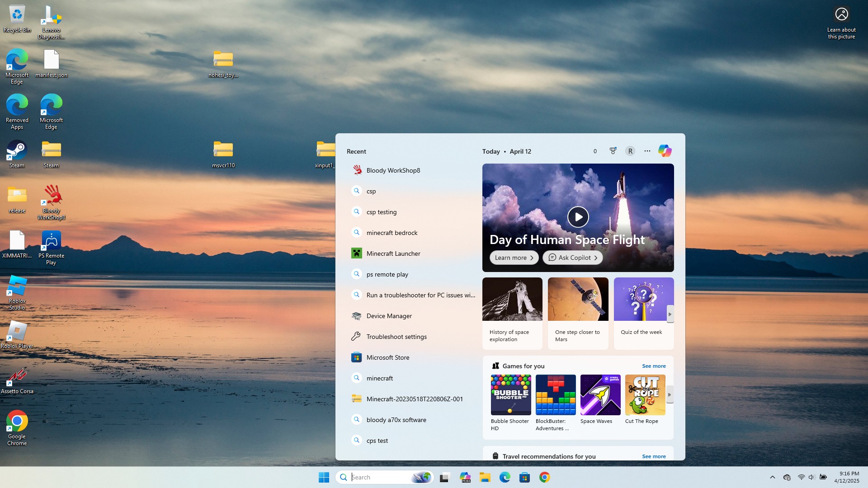Select the Roblox Player desktop shortcut

(x=17, y=335)
